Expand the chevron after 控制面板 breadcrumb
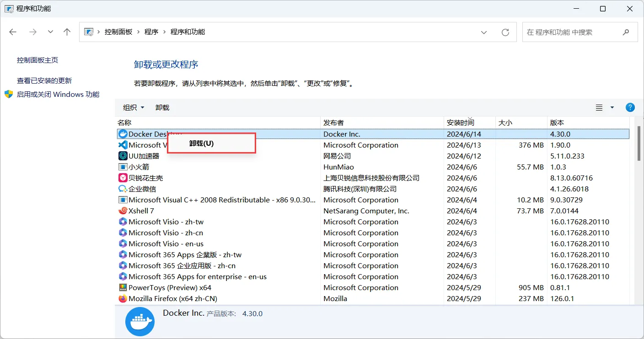This screenshot has height=339, width=644. [x=139, y=32]
